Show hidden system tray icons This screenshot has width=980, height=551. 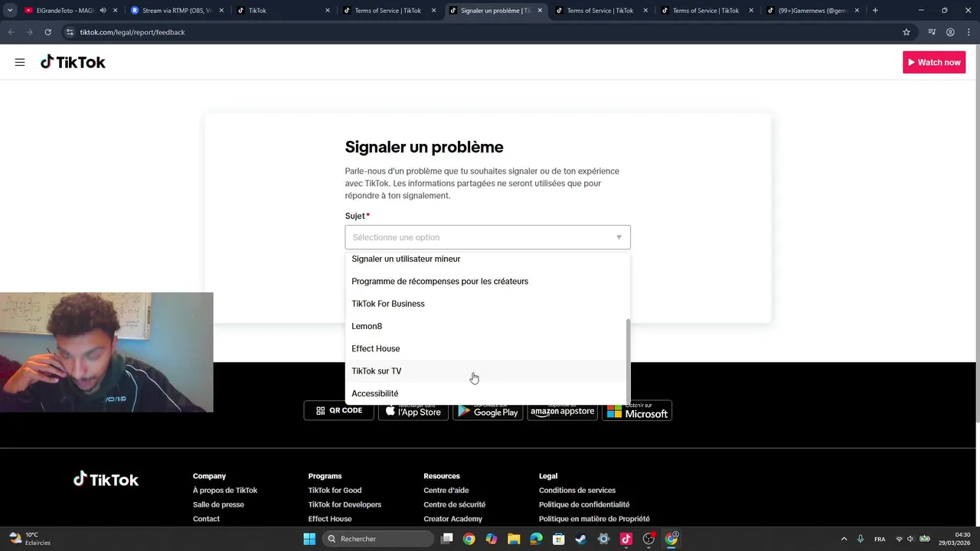point(844,539)
